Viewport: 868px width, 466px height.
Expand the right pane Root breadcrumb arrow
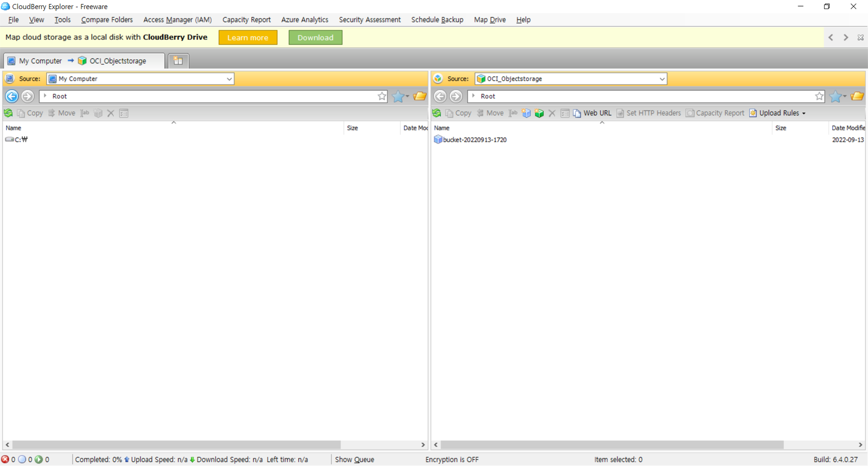473,96
